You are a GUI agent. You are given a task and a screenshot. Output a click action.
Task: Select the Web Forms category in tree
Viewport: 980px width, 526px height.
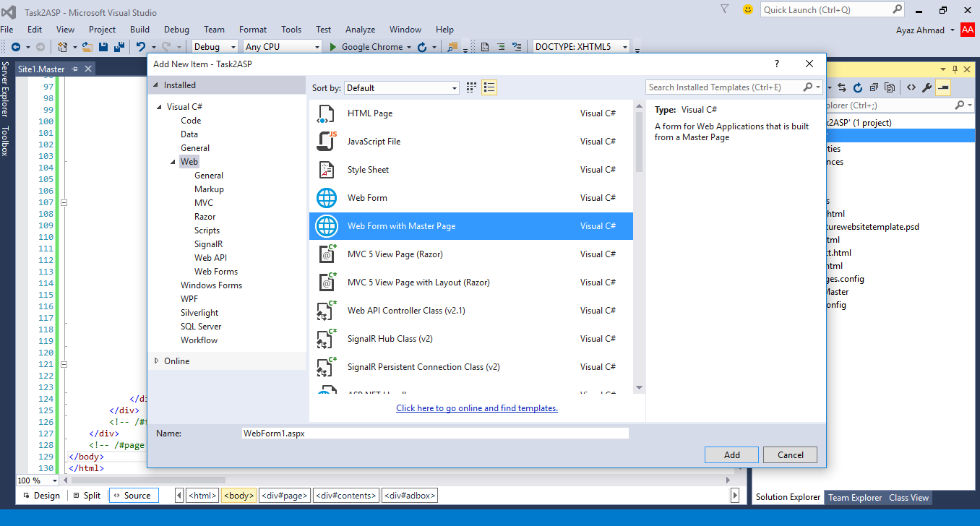click(x=216, y=272)
